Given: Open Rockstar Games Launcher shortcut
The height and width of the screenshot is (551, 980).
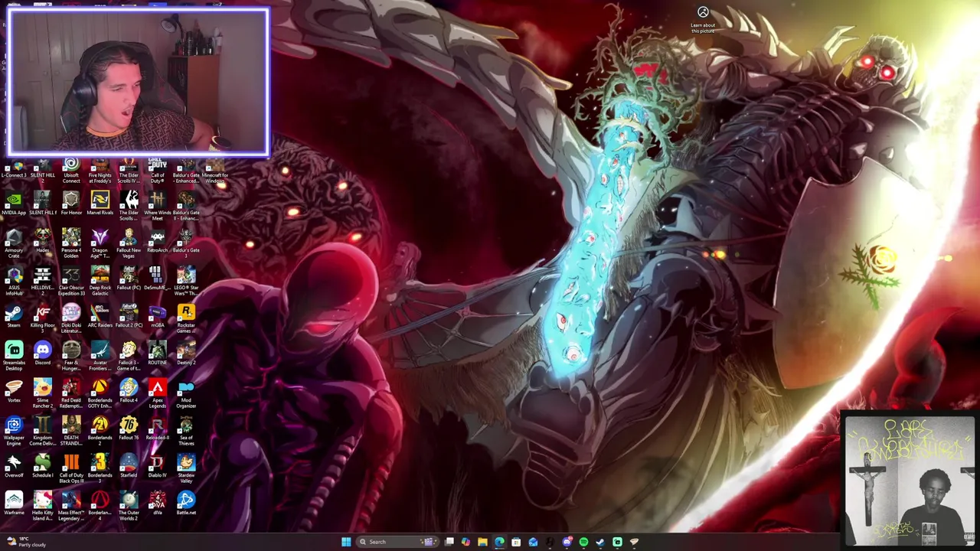Looking at the screenshot, I should [186, 319].
